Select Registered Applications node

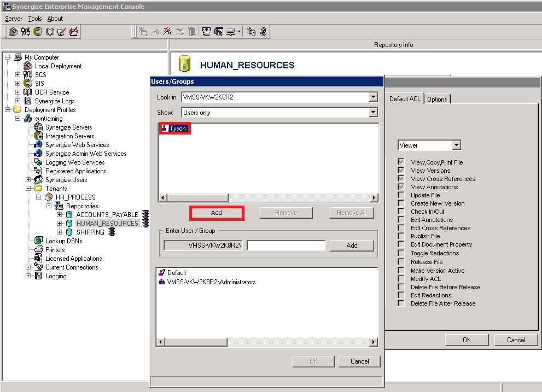pyautogui.click(x=75, y=171)
